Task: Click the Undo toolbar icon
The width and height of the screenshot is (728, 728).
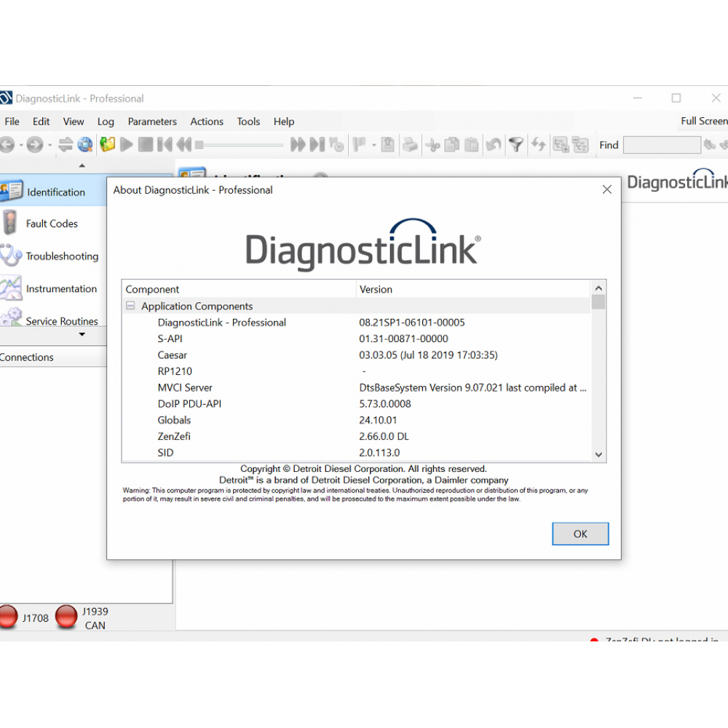Action: (494, 146)
